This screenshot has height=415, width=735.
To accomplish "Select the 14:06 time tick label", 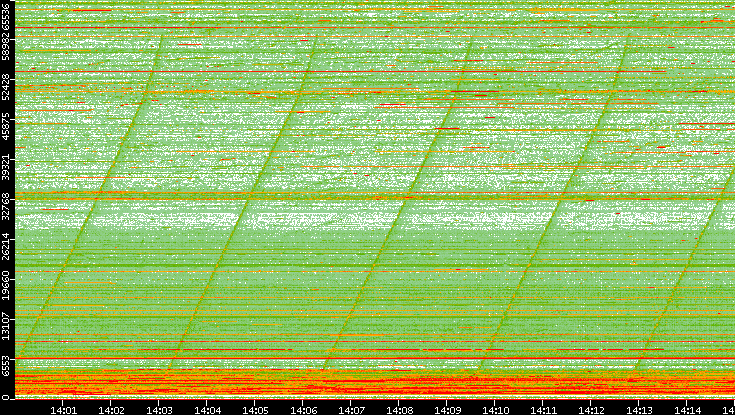I will (x=303, y=410).
